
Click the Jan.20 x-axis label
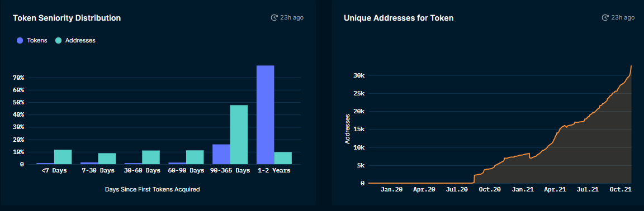[391, 189]
